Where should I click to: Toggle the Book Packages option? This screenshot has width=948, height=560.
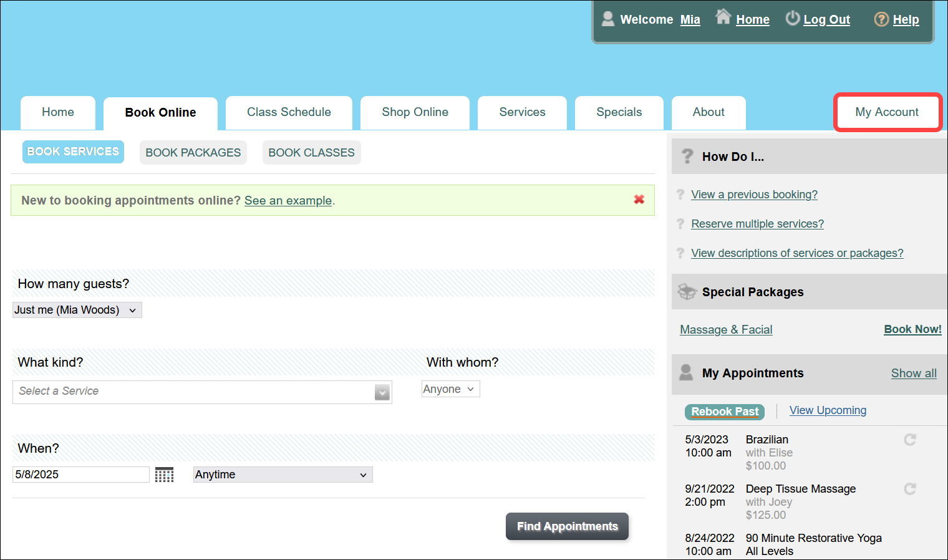(x=193, y=153)
